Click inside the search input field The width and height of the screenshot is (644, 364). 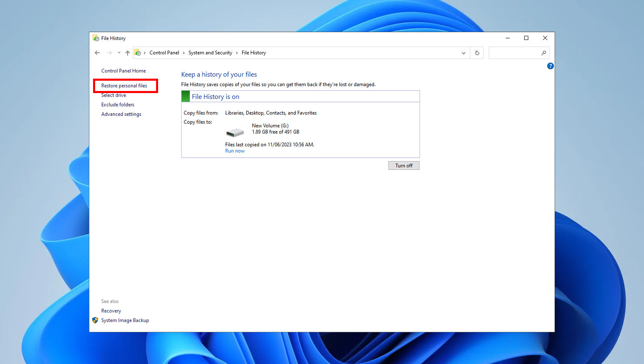515,53
